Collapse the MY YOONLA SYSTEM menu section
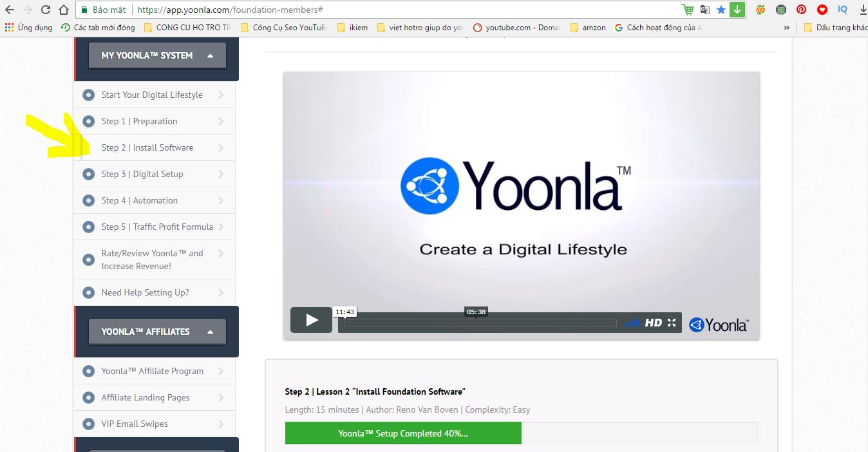The height and width of the screenshot is (452, 868). pos(157,55)
